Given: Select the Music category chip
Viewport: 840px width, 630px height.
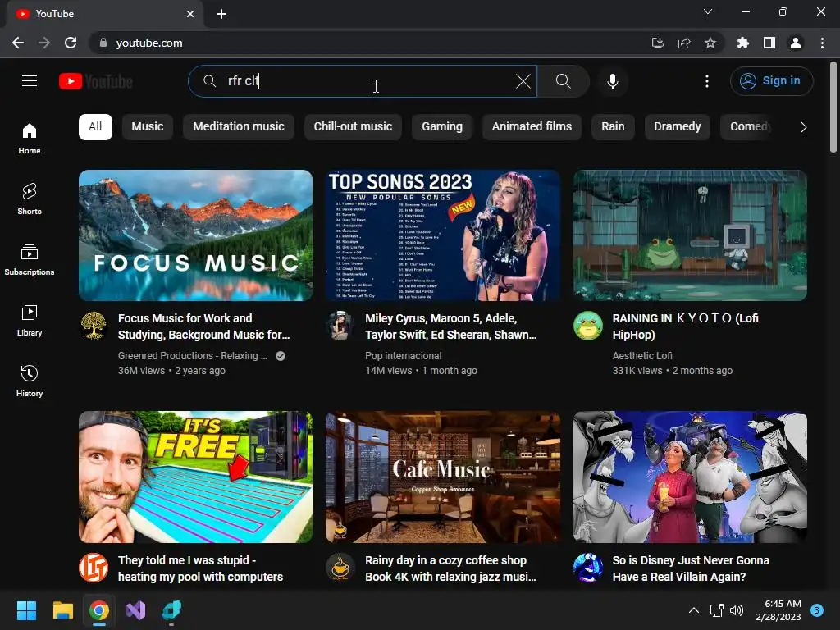Looking at the screenshot, I should pos(148,127).
